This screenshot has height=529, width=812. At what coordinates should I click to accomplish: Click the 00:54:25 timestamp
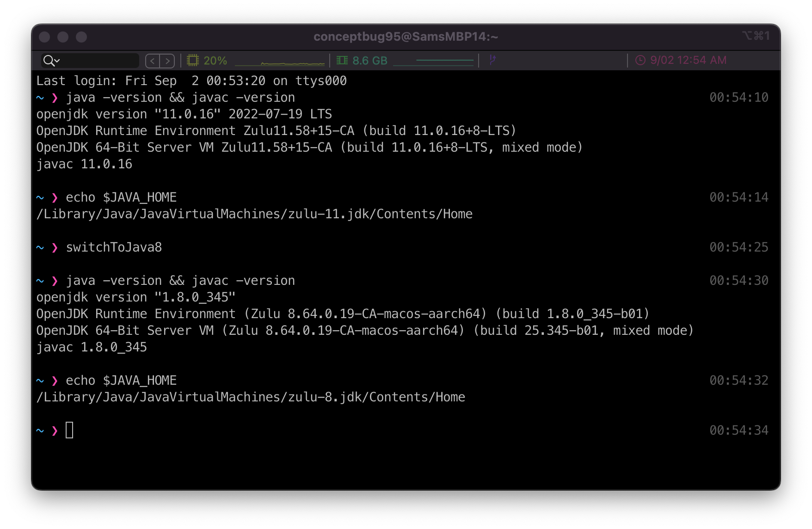click(x=739, y=247)
